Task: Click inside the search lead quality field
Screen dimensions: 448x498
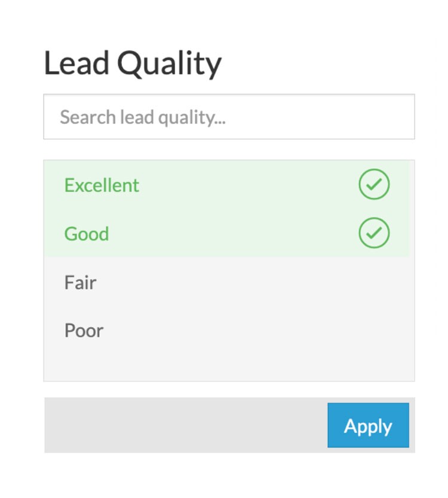Action: point(228,117)
